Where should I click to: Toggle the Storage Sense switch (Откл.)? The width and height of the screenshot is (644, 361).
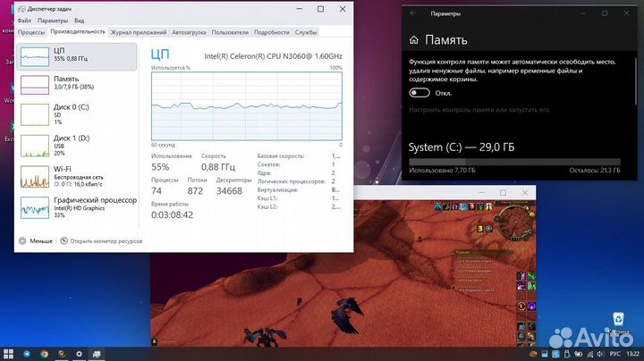point(419,92)
